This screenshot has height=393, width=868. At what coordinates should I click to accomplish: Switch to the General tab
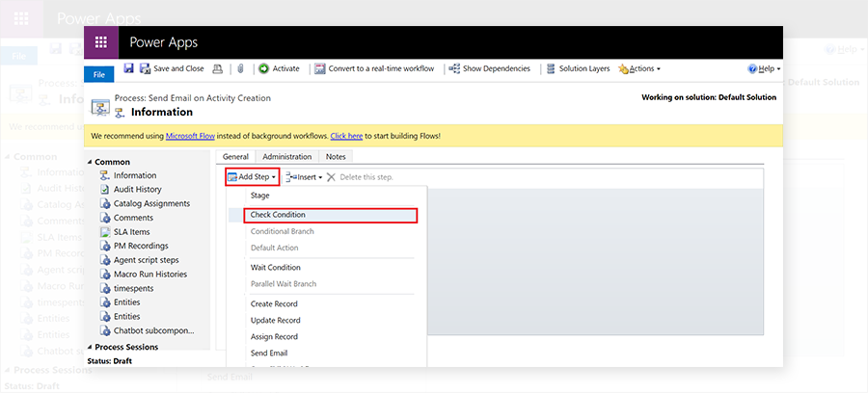click(x=235, y=156)
